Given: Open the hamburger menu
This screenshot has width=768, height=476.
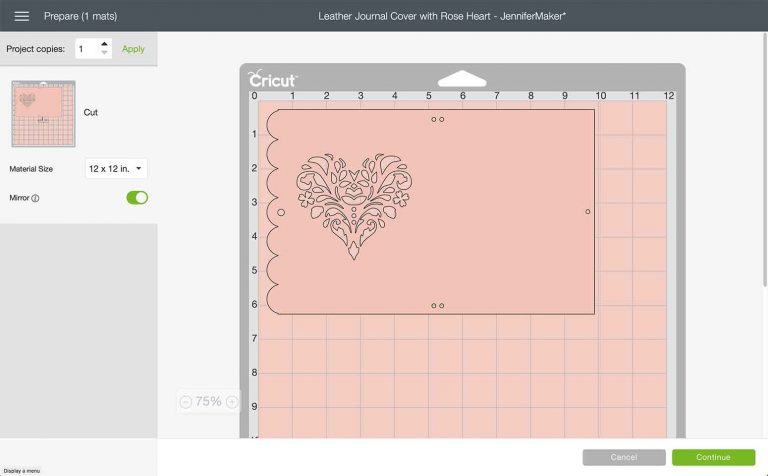Looking at the screenshot, I should tap(22, 16).
